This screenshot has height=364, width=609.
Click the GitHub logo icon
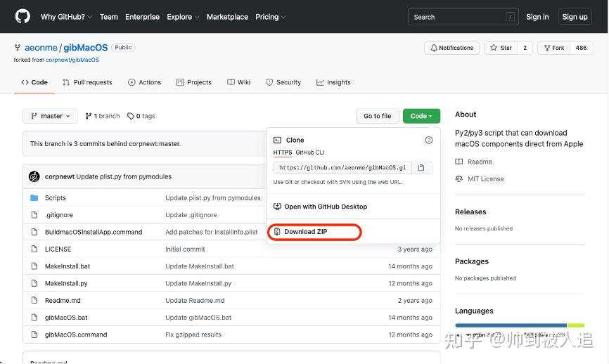(x=23, y=16)
